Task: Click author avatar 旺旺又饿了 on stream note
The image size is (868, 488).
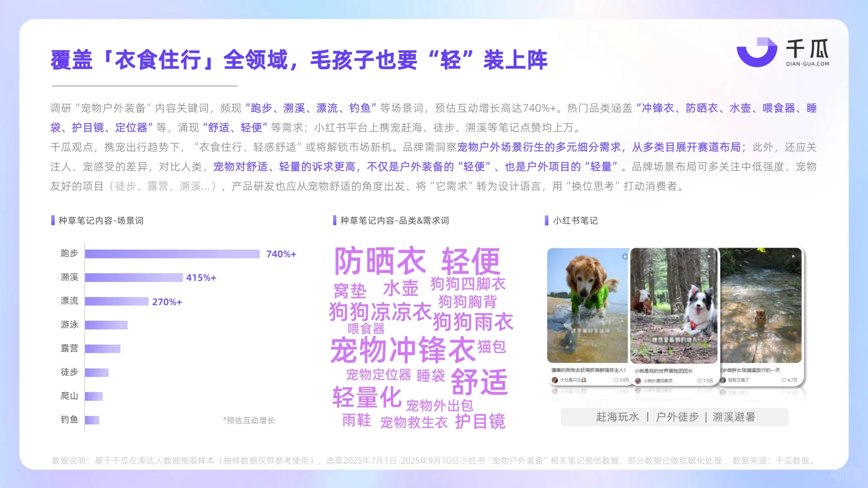Action: pyautogui.click(x=723, y=380)
